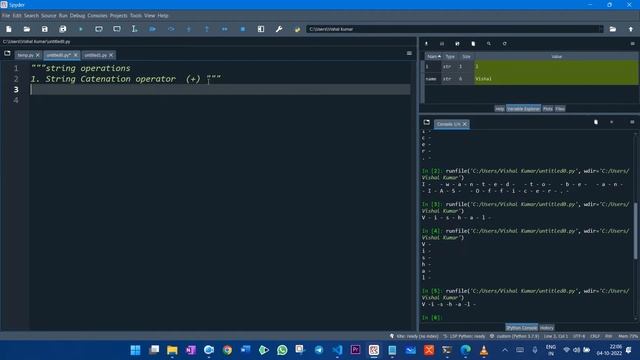Clear the console with the page icon

tap(596, 122)
